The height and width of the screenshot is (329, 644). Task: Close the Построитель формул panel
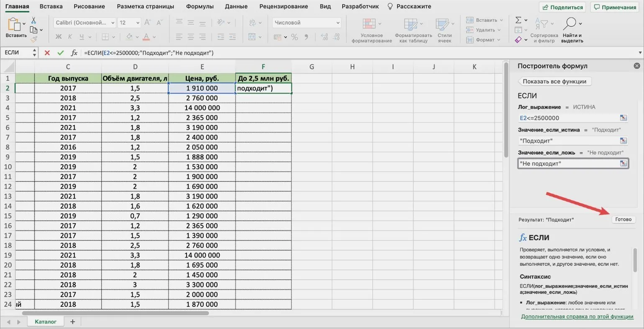click(636, 66)
